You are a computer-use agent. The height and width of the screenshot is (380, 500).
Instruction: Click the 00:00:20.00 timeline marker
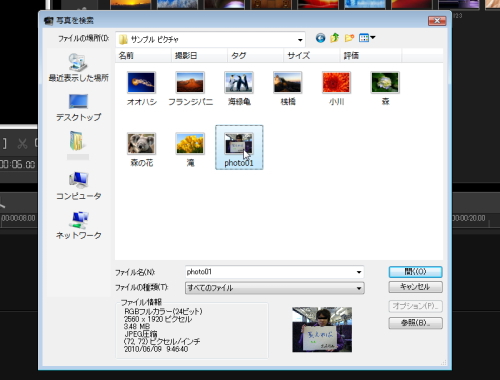tap(469, 218)
